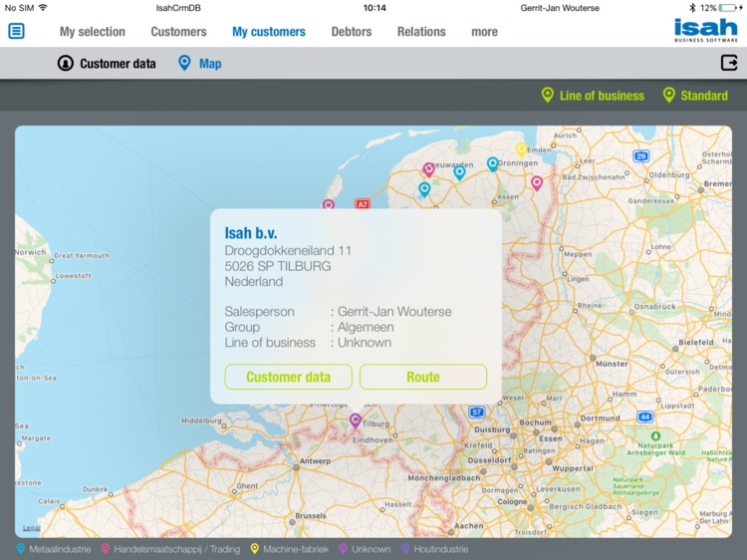
Task: Tap Houtindustrie legend label
Action: tap(440, 549)
